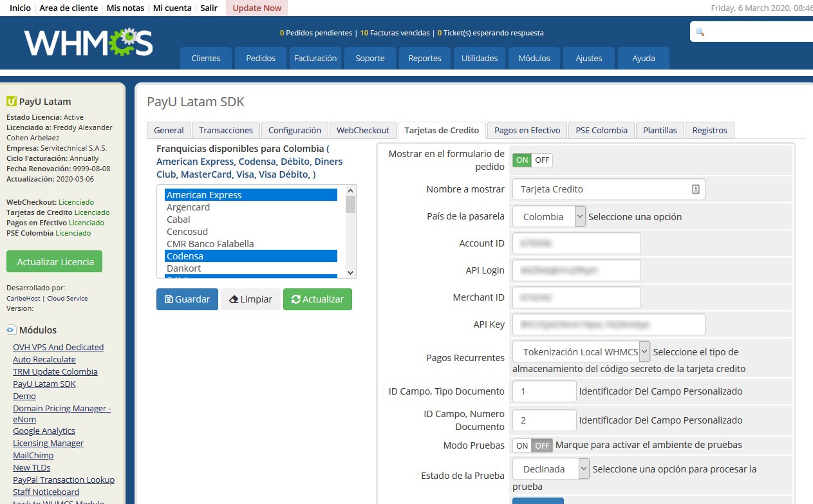
Task: Open the Staff Noticeboard link
Action: coord(46,492)
